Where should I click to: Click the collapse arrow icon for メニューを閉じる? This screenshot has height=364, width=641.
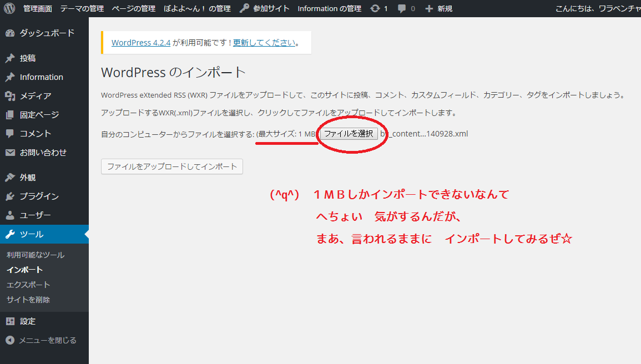(10, 340)
